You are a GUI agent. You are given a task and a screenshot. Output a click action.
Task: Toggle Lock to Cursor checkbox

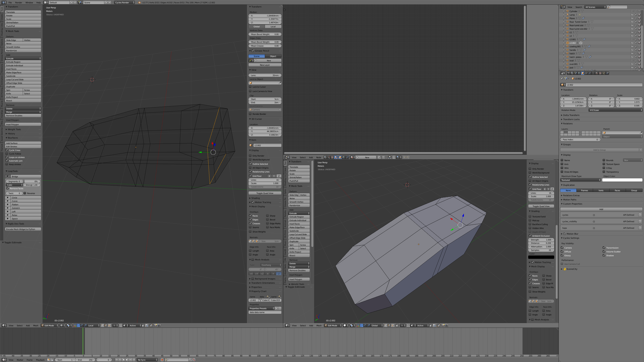(250, 87)
